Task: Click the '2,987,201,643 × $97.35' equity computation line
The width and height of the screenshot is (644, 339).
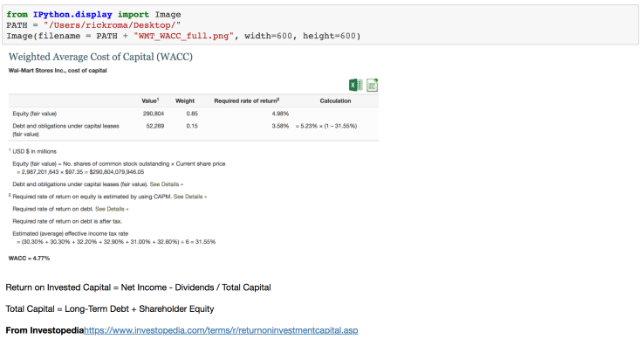Action: pyautogui.click(x=80, y=172)
